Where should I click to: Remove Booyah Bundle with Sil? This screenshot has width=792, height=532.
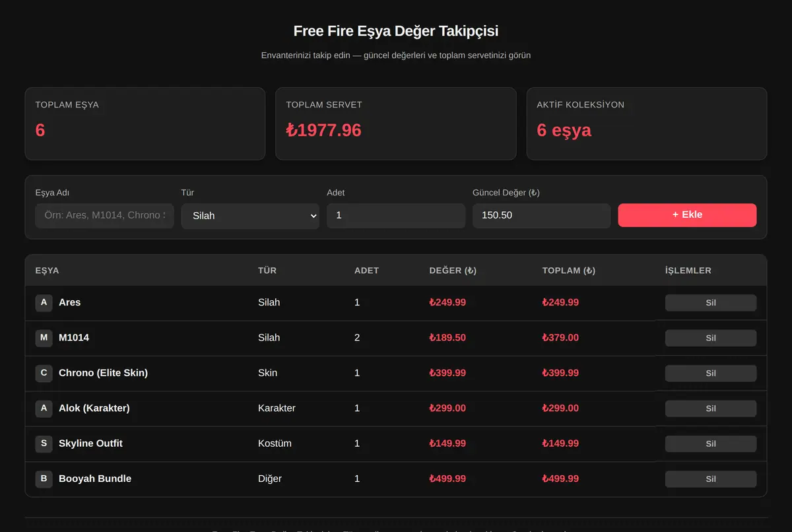tap(711, 479)
